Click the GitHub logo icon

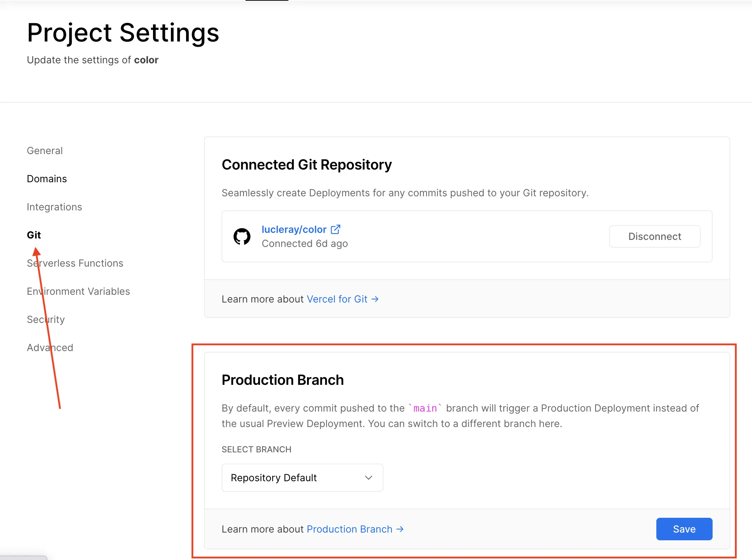click(x=242, y=236)
